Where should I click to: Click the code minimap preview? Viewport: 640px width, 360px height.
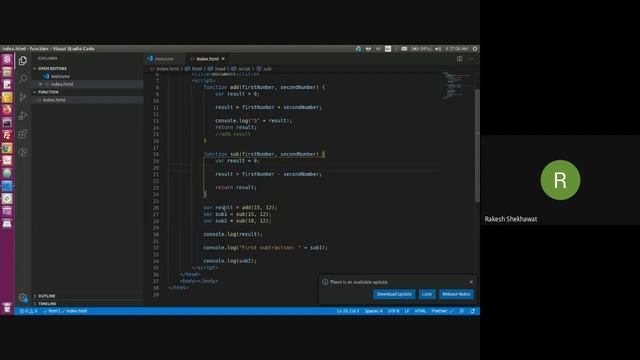457,86
